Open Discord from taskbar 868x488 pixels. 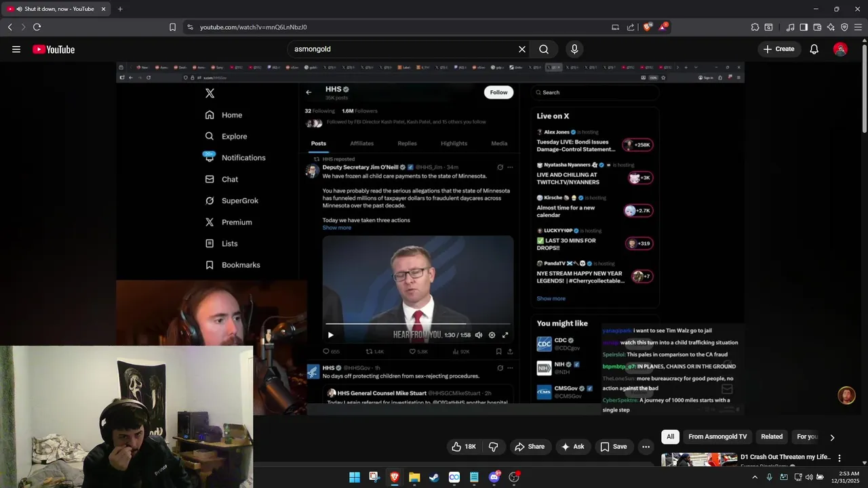[x=494, y=477]
